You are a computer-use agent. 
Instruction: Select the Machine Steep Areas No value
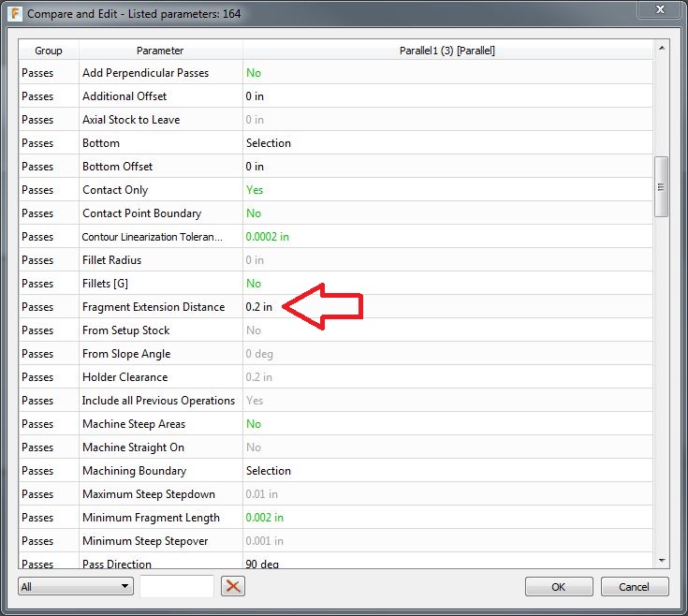click(x=254, y=424)
